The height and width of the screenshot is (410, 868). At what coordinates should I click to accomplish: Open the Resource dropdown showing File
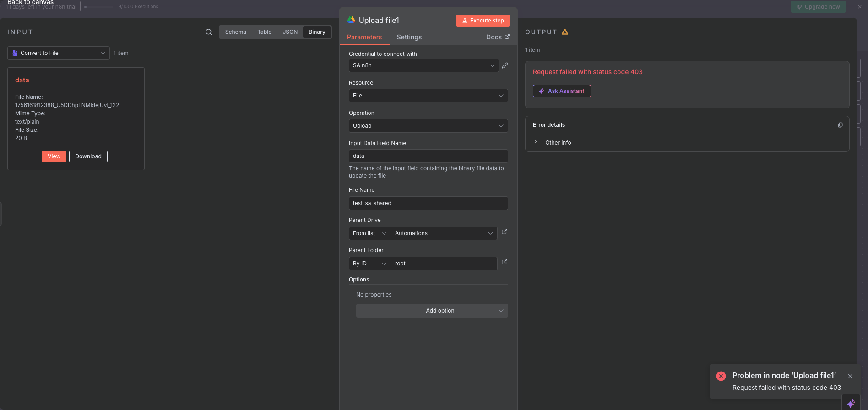coord(428,96)
